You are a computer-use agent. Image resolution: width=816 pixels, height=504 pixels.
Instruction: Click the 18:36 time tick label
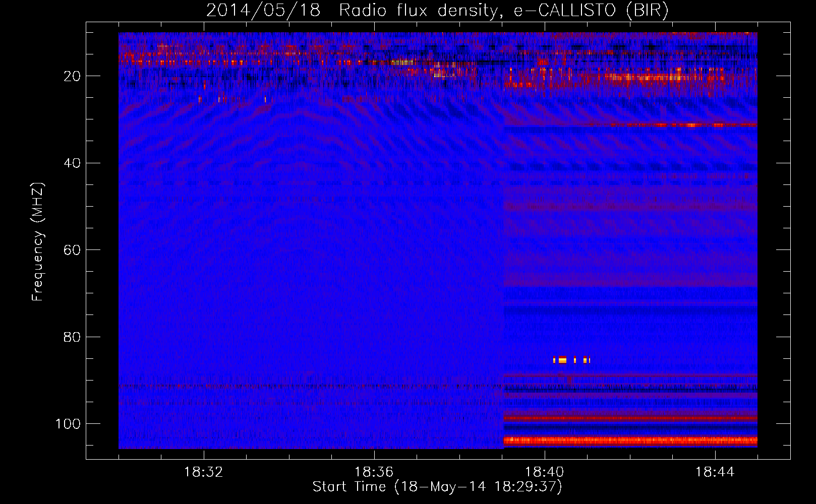point(374,472)
